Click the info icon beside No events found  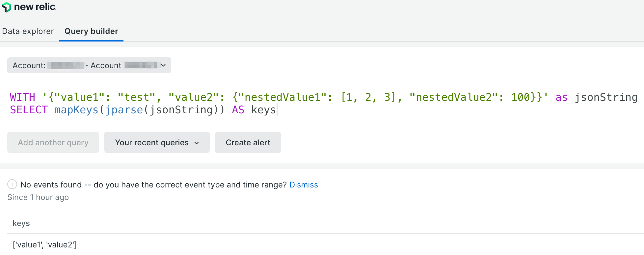click(x=12, y=184)
